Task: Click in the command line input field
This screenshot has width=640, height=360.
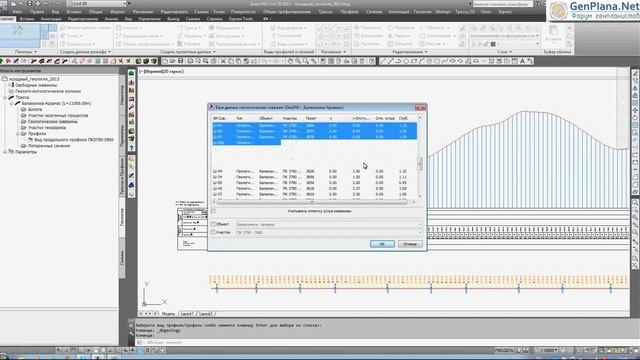Action: (x=384, y=342)
